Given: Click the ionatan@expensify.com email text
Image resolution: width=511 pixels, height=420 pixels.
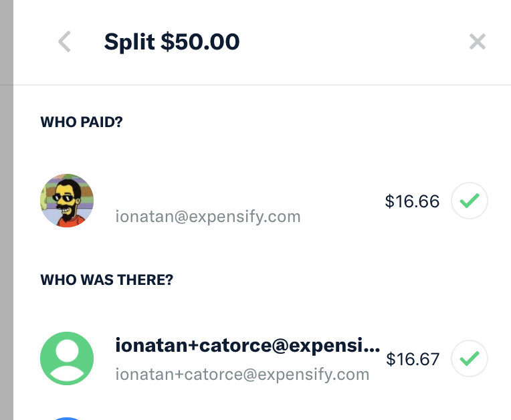Looking at the screenshot, I should pyautogui.click(x=208, y=217).
